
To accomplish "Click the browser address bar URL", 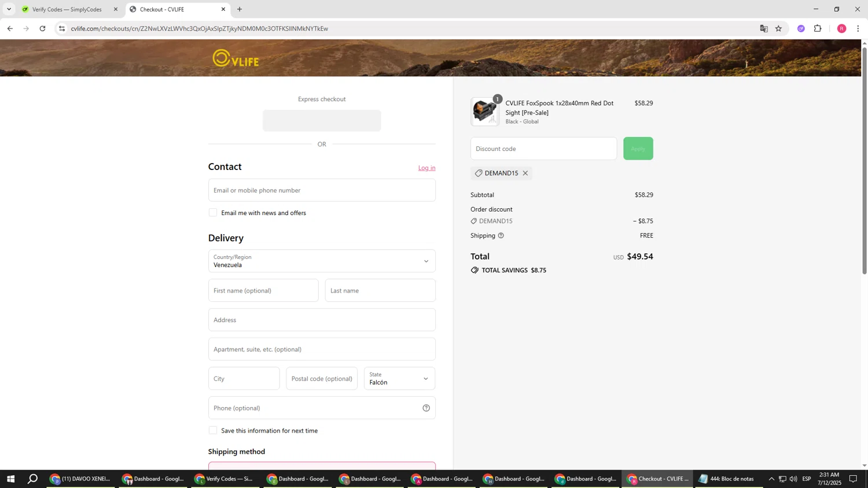I will tap(200, 28).
